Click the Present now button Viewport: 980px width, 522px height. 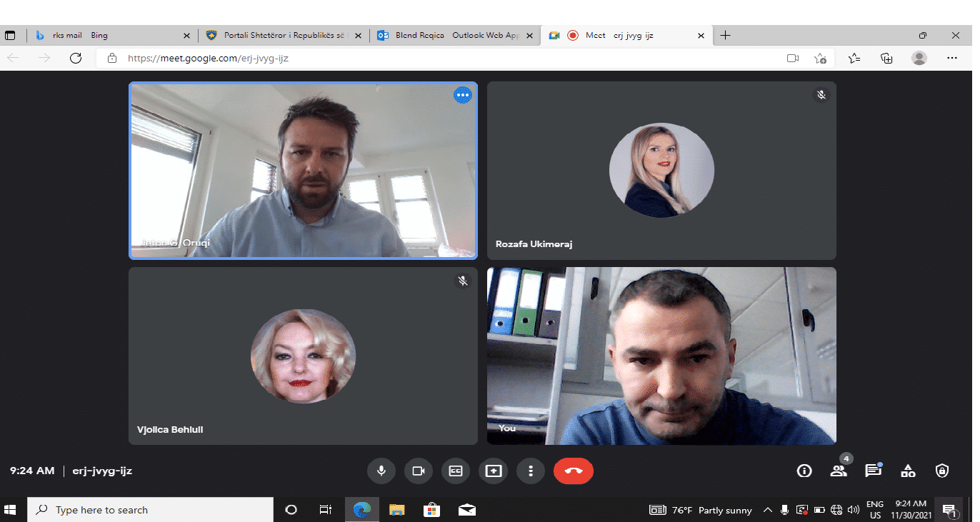pos(494,471)
